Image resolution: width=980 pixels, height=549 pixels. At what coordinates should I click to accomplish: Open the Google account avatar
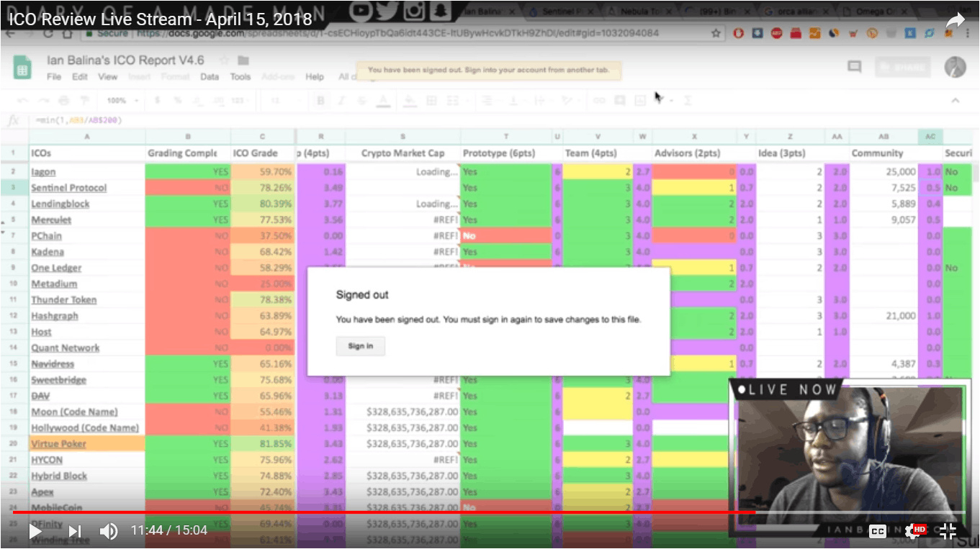[955, 67]
